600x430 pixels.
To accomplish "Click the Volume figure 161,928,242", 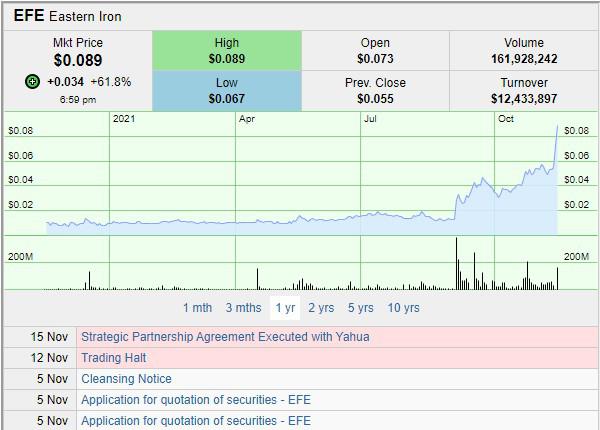I will 524,59.
